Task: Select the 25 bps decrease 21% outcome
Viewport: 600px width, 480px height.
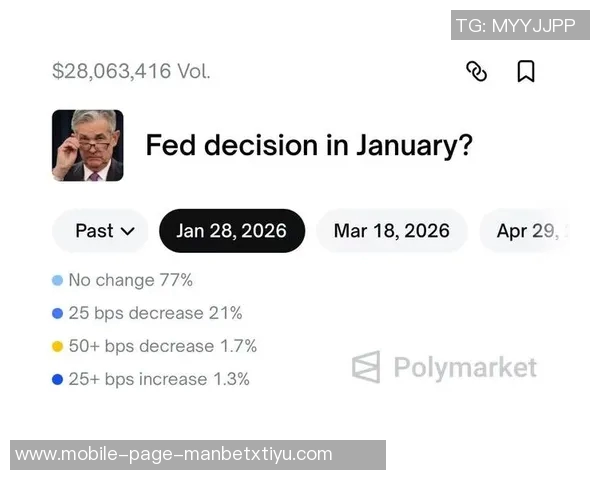Action: [155, 314]
